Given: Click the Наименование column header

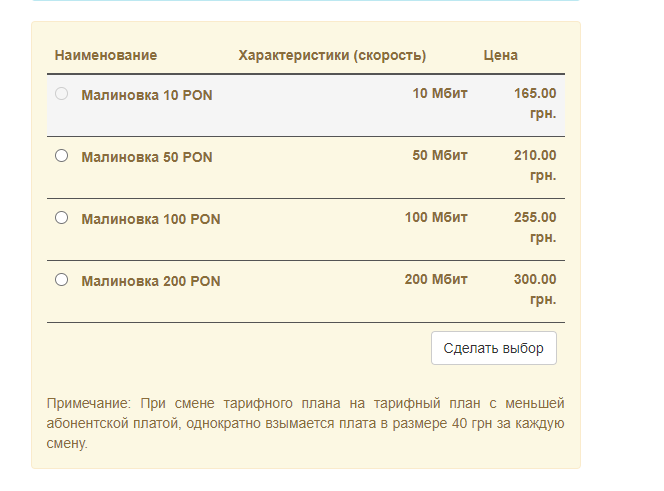Looking at the screenshot, I should 106,55.
